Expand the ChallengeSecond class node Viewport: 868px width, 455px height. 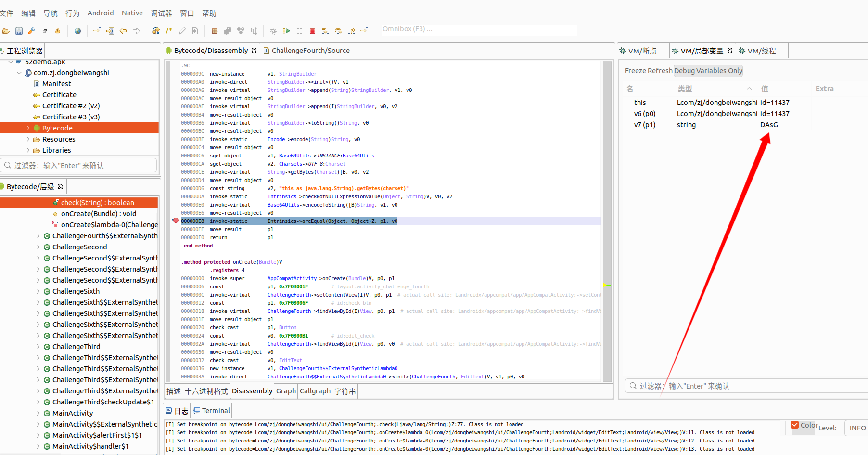pyautogui.click(x=38, y=247)
